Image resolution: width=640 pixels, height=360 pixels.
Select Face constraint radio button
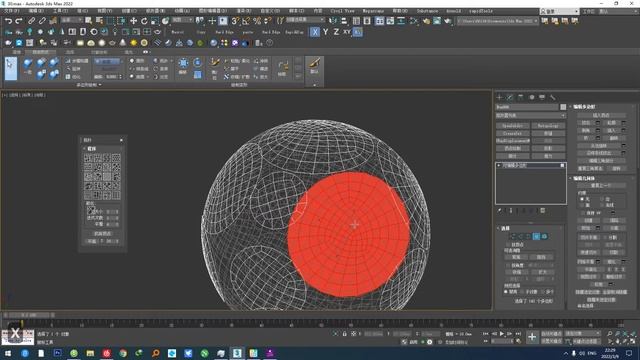click(582, 205)
